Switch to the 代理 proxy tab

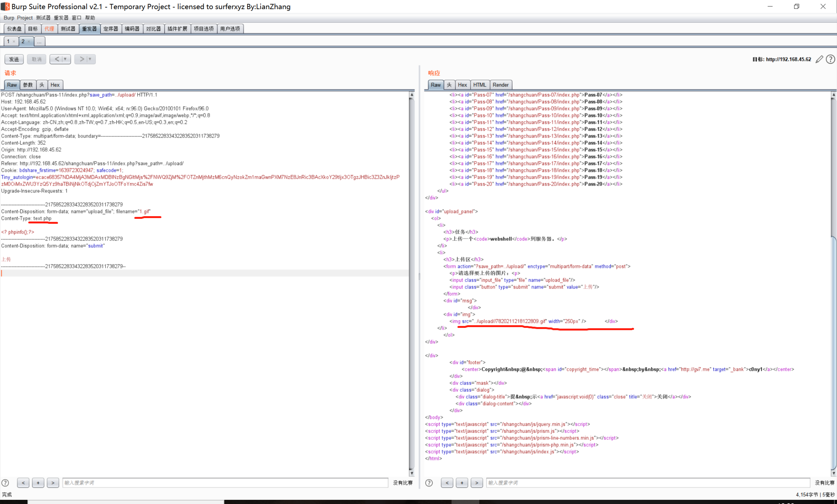(x=49, y=29)
